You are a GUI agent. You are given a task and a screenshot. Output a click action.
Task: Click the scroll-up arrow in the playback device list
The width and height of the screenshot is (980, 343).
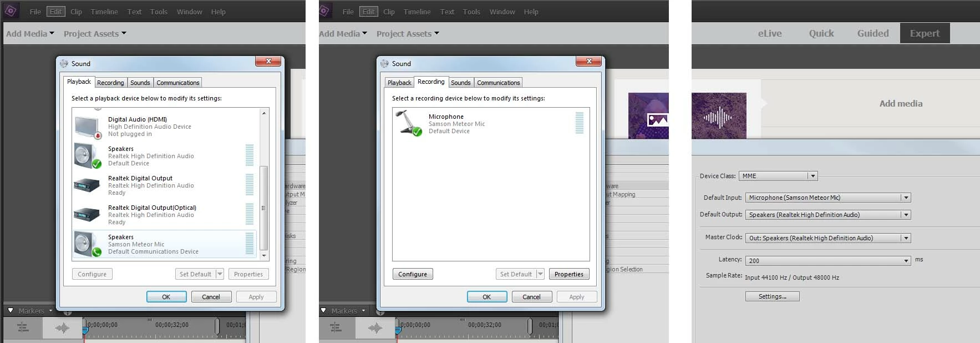(x=264, y=113)
